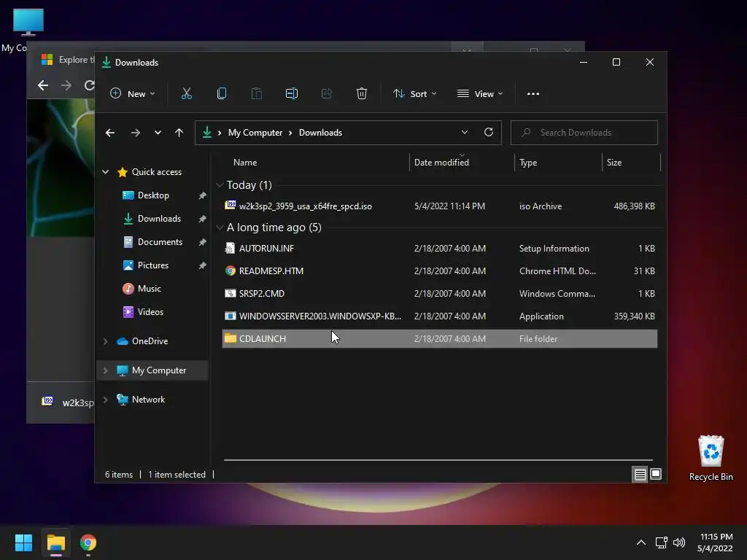The height and width of the screenshot is (560, 747).
Task: Open the taskbar clock and date
Action: [715, 542]
